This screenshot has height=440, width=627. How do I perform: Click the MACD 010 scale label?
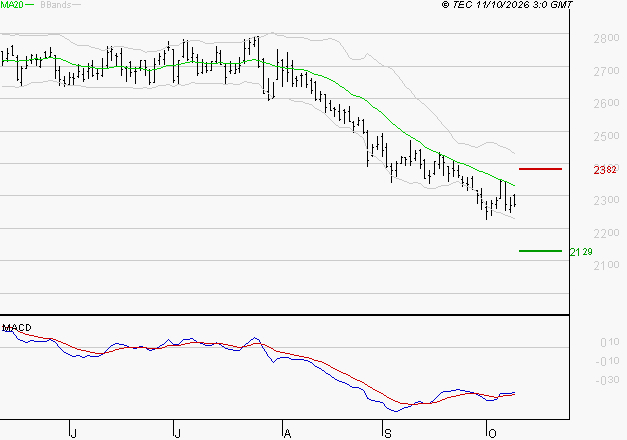pyautogui.click(x=609, y=342)
